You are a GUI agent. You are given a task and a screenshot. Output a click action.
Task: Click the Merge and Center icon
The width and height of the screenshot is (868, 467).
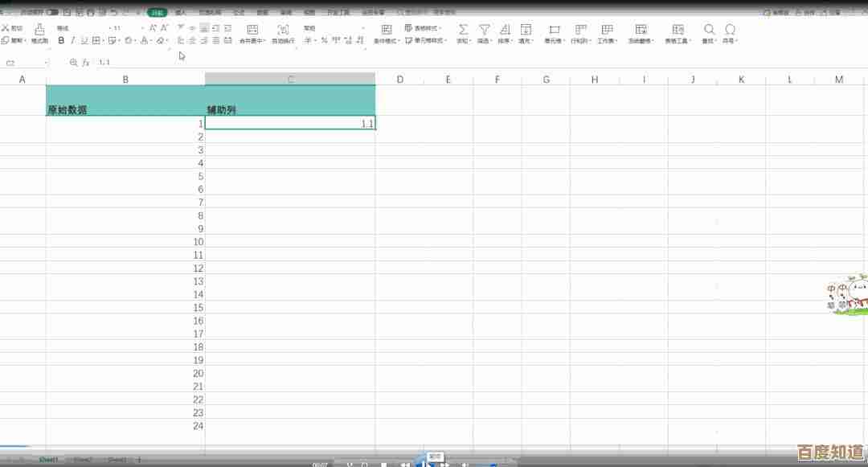[252, 30]
